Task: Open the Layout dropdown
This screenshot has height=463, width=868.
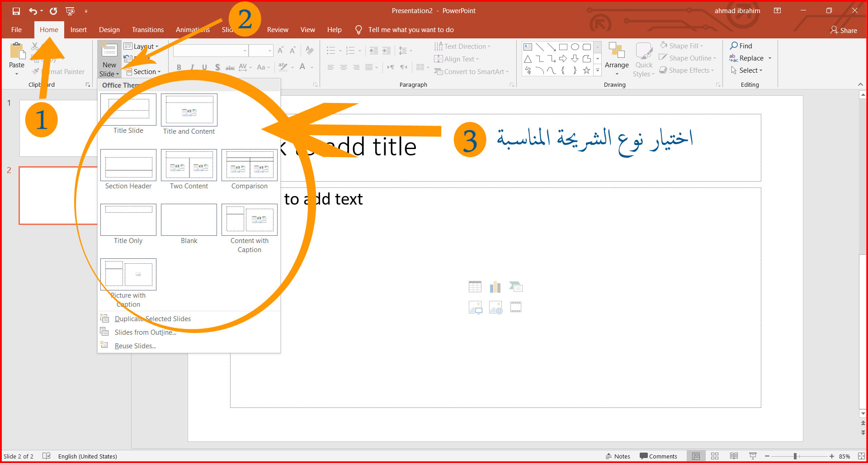Action: click(142, 46)
